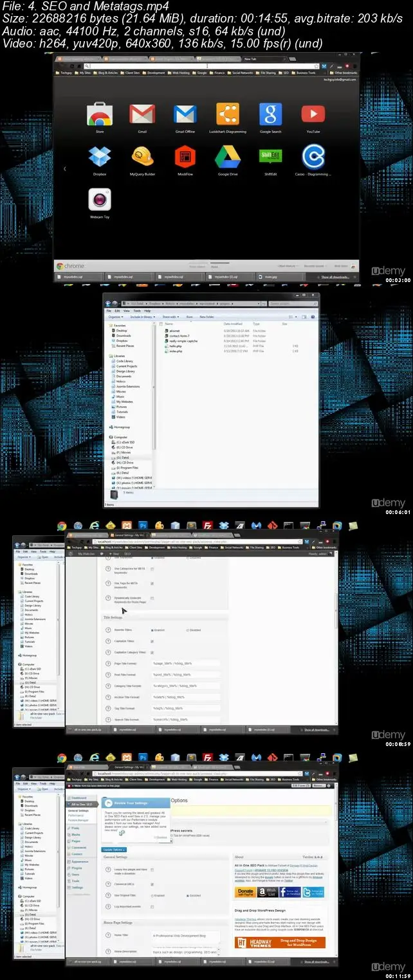Click the Tag Title Format field
The height and width of the screenshot is (980, 413).
coord(185,708)
